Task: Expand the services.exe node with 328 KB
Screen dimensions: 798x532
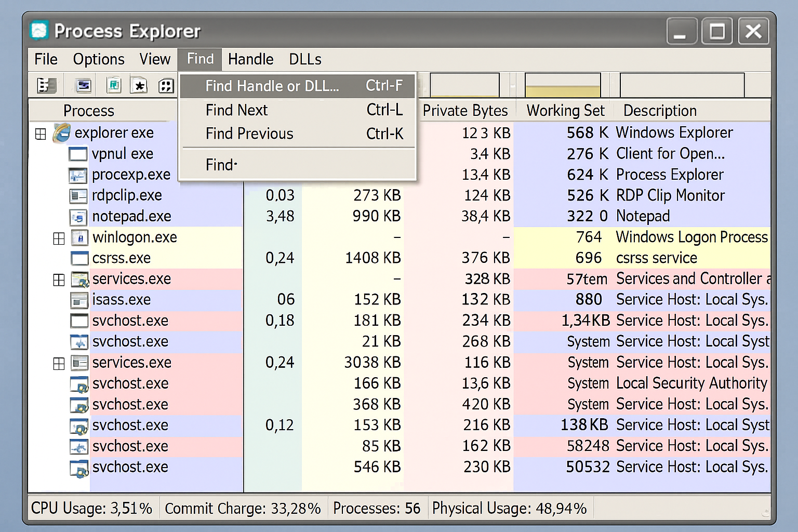Action: (x=59, y=280)
